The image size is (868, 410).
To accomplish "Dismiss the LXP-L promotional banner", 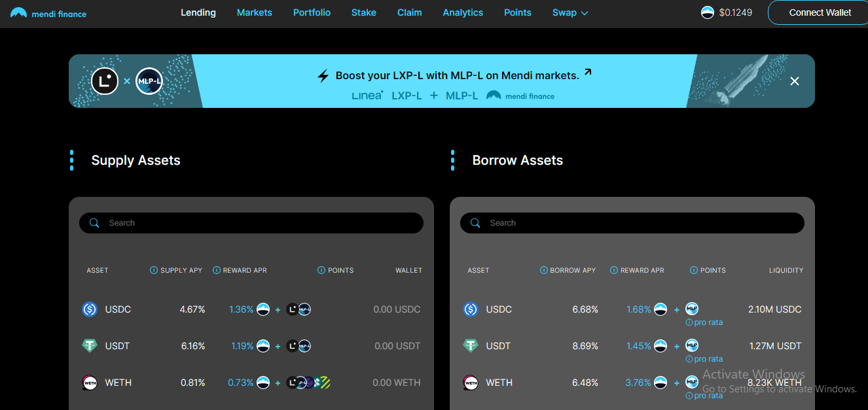I will pyautogui.click(x=795, y=81).
